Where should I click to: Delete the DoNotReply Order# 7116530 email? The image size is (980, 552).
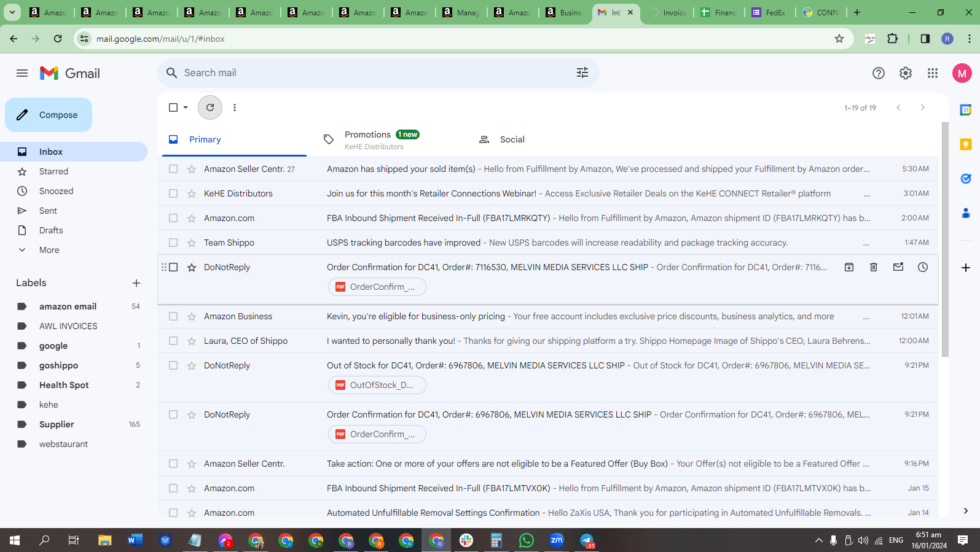[x=874, y=267]
